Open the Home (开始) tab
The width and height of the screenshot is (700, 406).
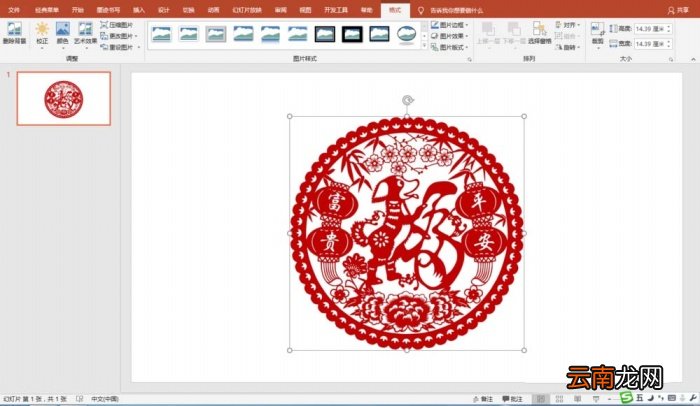click(x=78, y=10)
